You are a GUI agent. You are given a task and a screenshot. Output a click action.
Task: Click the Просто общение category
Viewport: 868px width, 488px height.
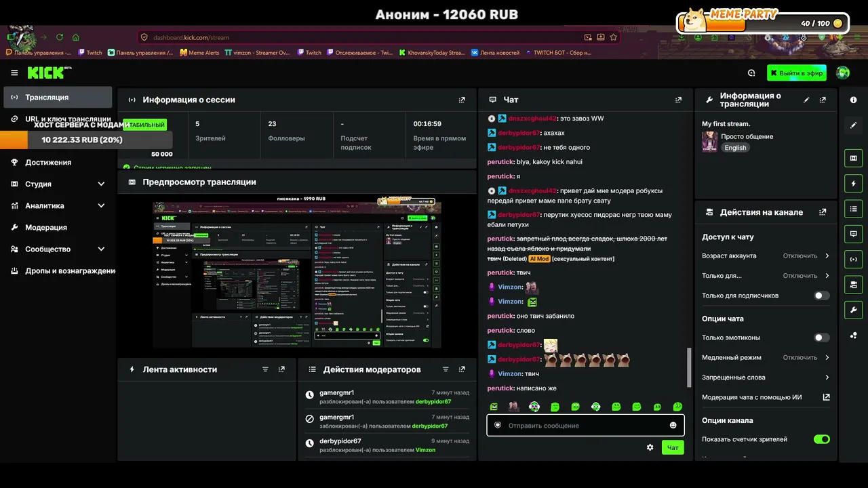pyautogui.click(x=747, y=136)
